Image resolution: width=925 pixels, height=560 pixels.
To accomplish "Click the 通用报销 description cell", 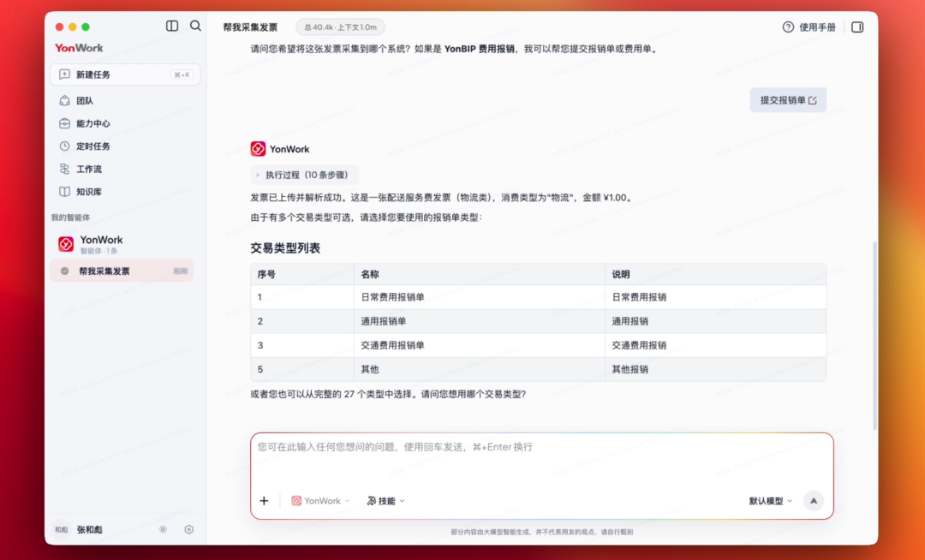I will point(715,321).
